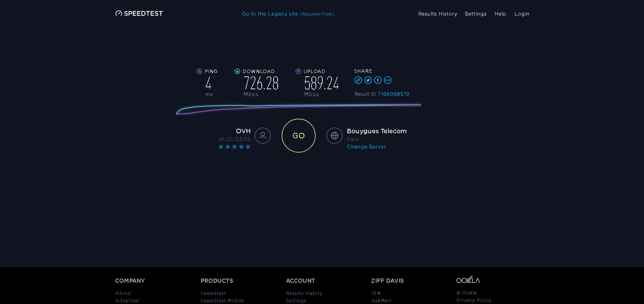Click Login in top navigation
Image resolution: width=644 pixels, height=304 pixels.
pyautogui.click(x=522, y=14)
